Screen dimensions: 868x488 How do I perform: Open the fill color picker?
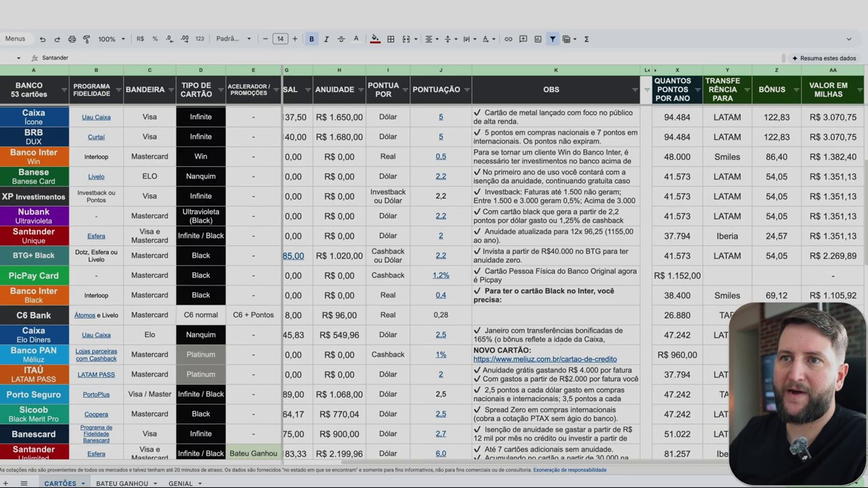(375, 39)
